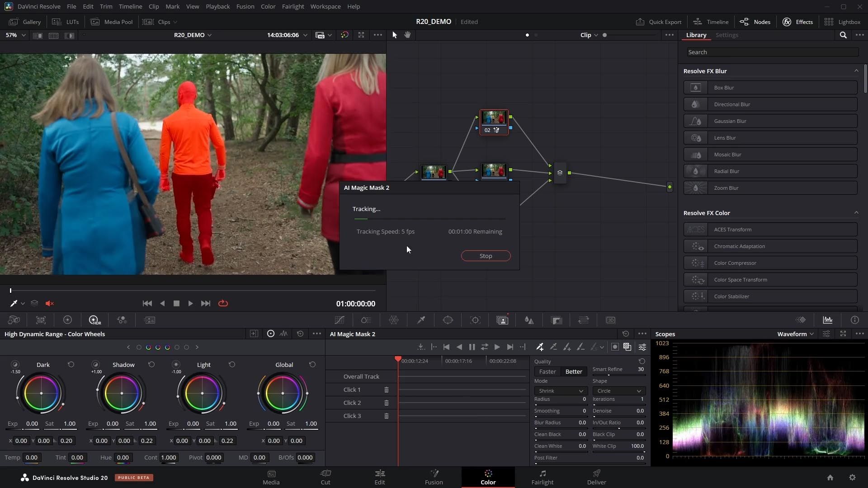This screenshot has width=868, height=488.
Task: Add the Color Space Transform effect
Action: click(770, 280)
